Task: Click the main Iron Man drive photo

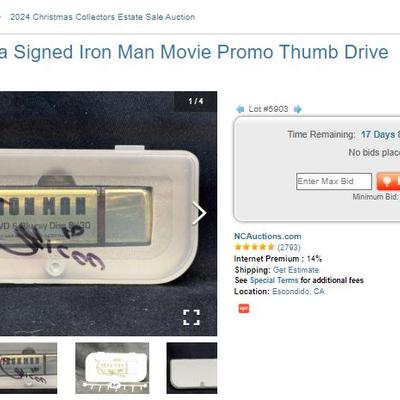Action: [x=108, y=213]
